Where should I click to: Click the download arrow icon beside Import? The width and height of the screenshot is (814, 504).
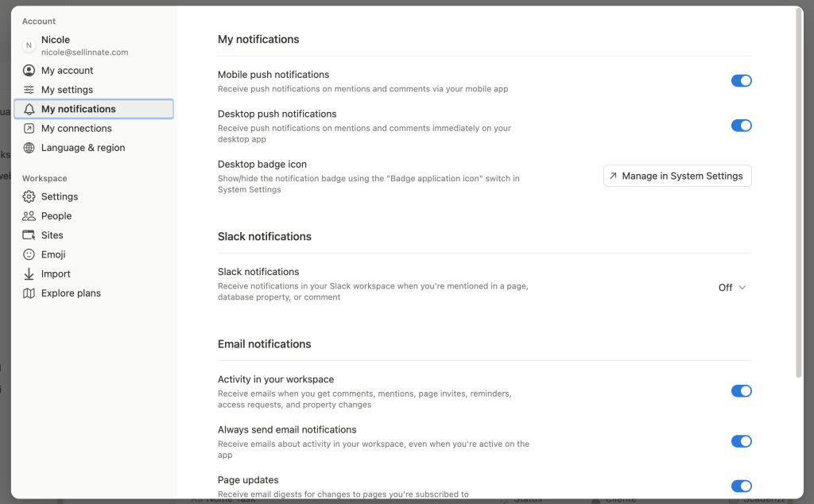29,274
